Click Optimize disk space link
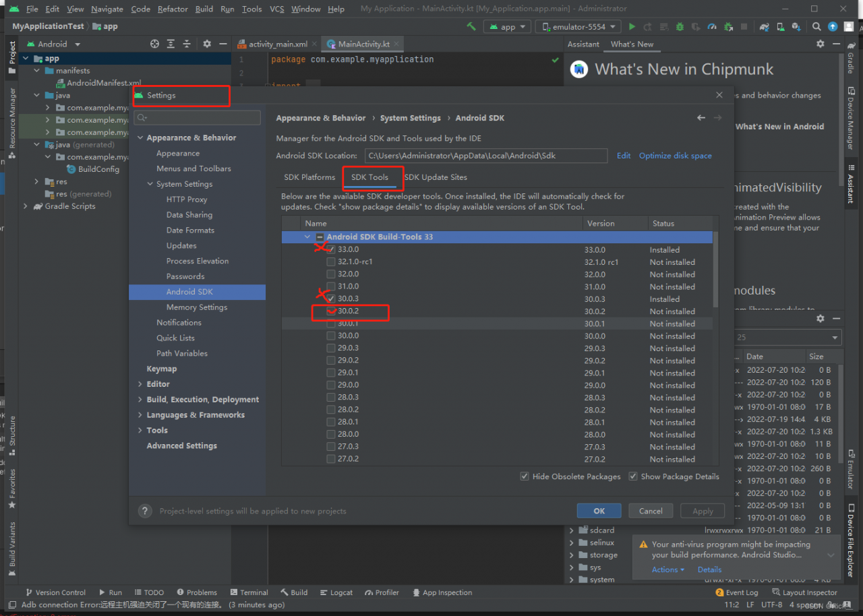Image resolution: width=863 pixels, height=616 pixels. (675, 156)
